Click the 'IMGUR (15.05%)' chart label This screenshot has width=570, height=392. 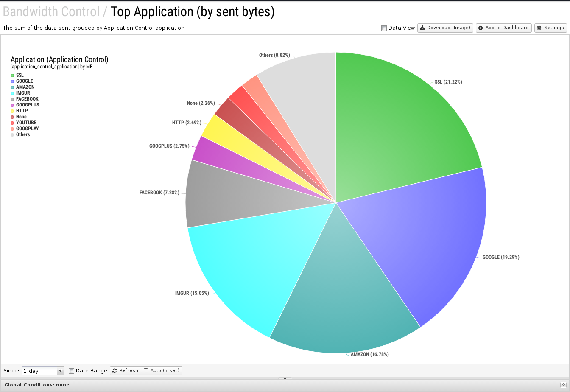[192, 293]
